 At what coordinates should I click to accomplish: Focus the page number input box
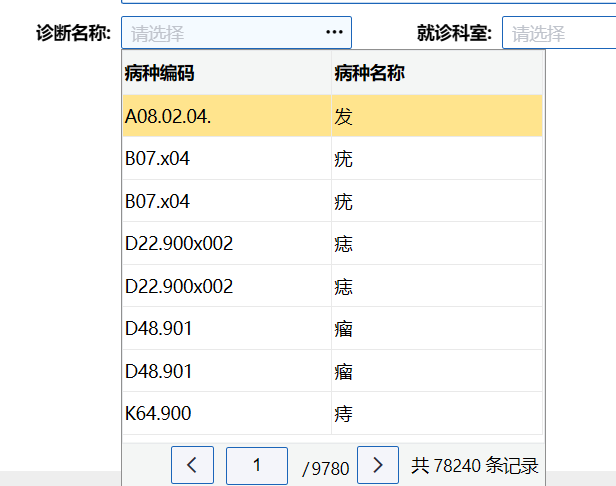point(257,465)
